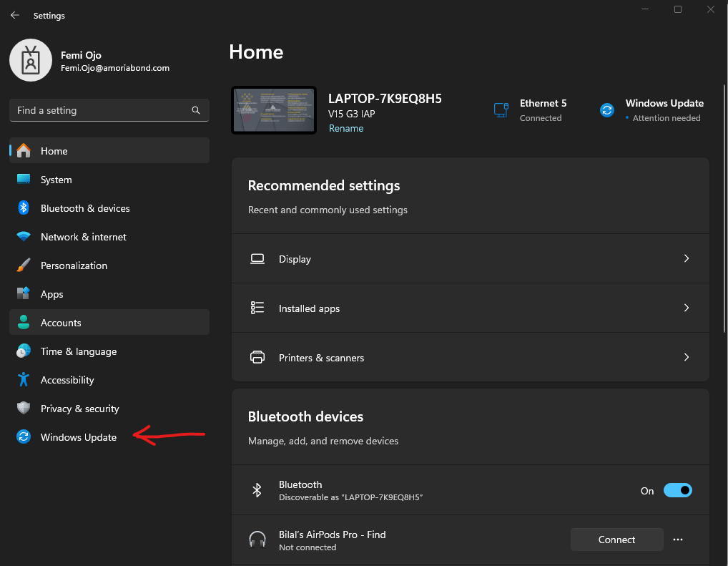The image size is (728, 566).
Task: Click the Accounts person icon in sidebar
Action: [x=24, y=322]
